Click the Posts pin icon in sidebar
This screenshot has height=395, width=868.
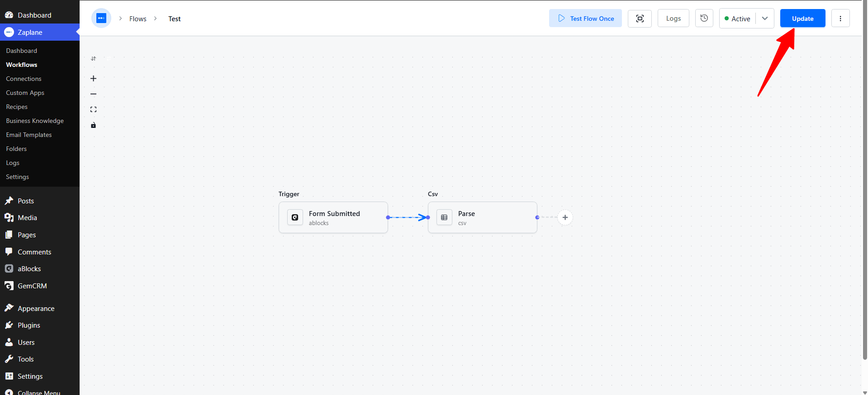tap(9, 201)
